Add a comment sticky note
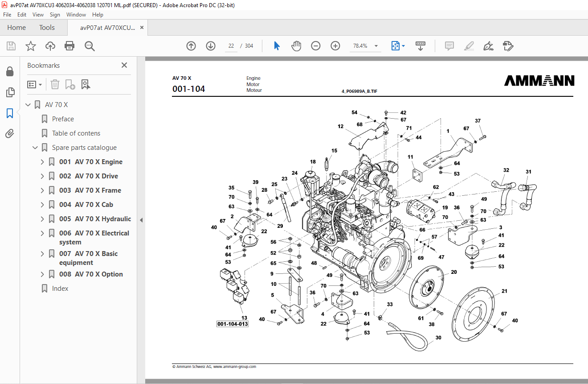Screen dimensions: 588x384 click(x=449, y=46)
